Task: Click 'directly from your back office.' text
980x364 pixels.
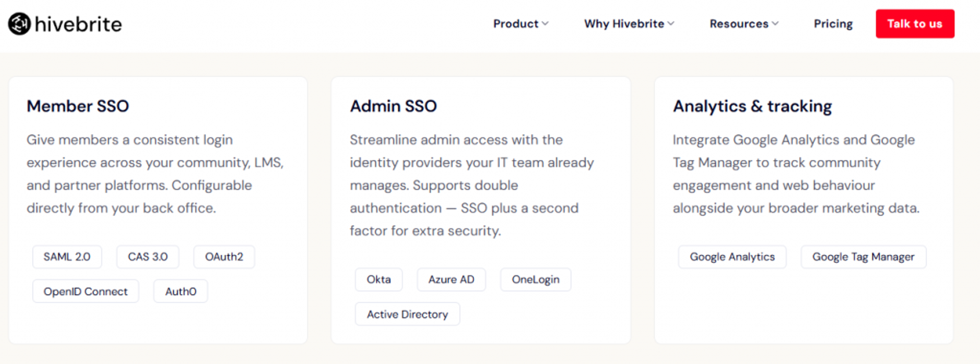Action: pyautogui.click(x=121, y=208)
